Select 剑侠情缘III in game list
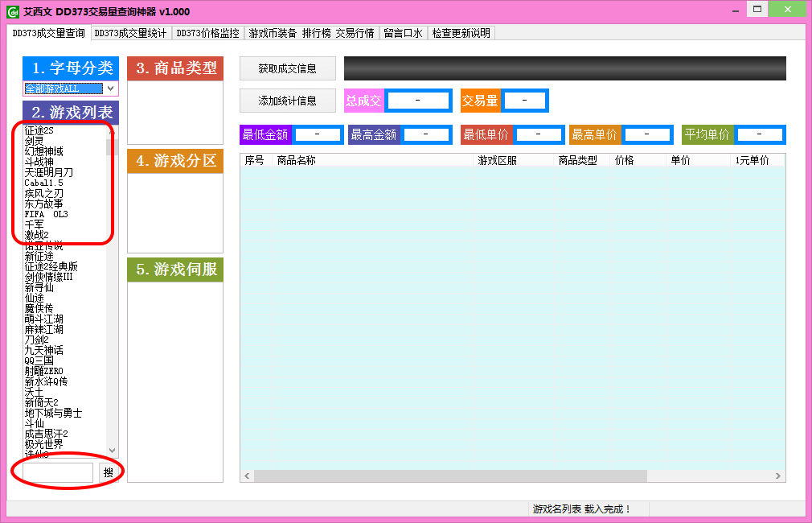The width and height of the screenshot is (812, 523). (x=49, y=277)
